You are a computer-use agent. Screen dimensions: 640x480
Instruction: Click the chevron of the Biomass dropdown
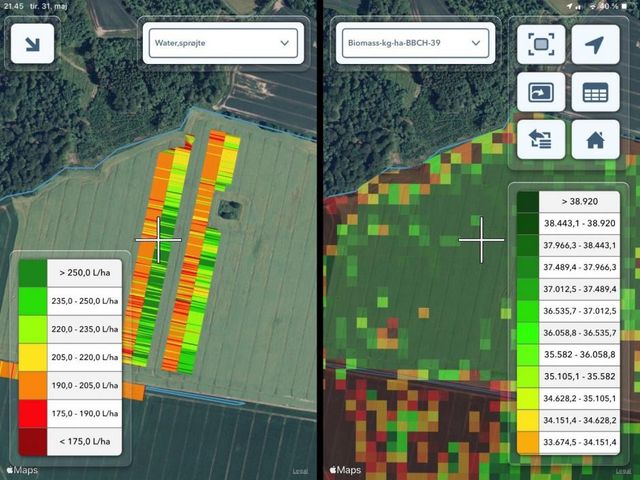pyautogui.click(x=476, y=45)
